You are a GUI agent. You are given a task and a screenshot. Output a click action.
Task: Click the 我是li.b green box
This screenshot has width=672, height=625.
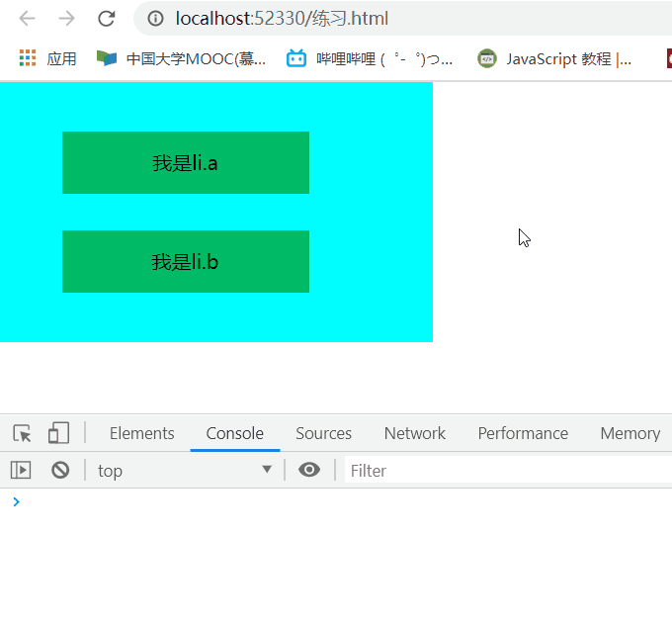tap(186, 262)
